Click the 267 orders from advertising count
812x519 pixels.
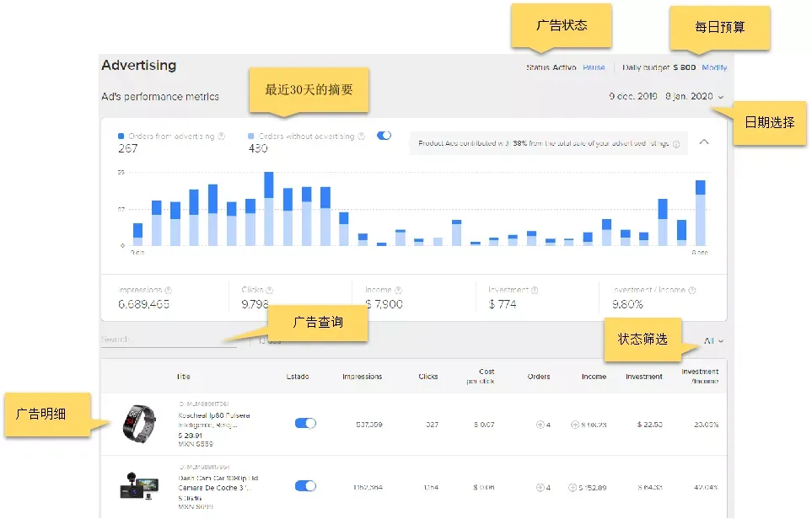(x=128, y=149)
